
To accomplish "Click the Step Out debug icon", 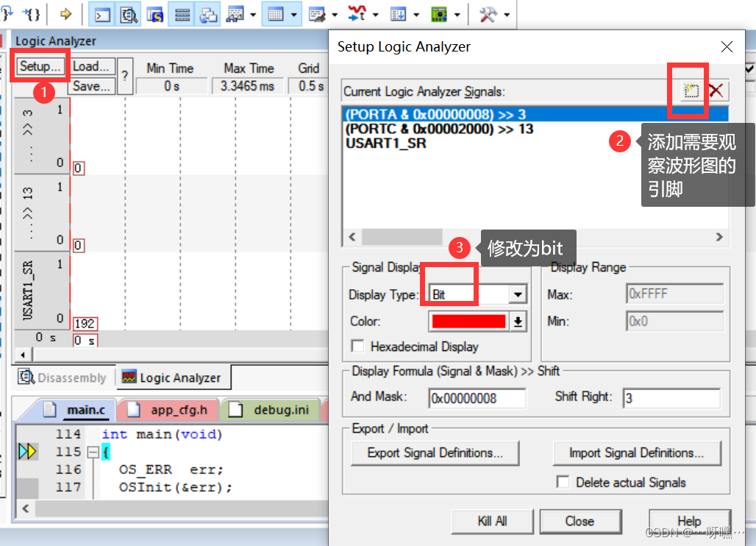I will click(x=7, y=13).
